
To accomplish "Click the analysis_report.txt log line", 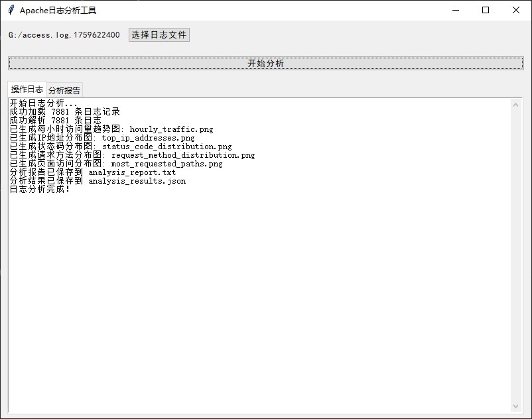I will 132,172.
